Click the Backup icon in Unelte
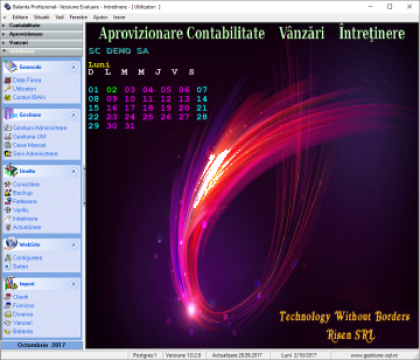420x360 pixels. coord(7,193)
